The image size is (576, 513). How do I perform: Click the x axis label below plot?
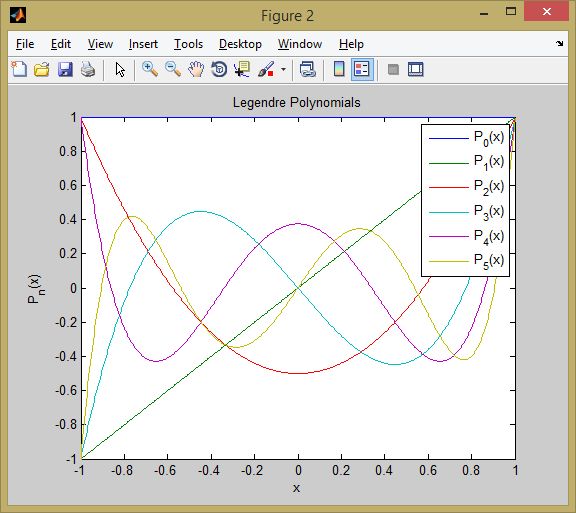[296, 488]
